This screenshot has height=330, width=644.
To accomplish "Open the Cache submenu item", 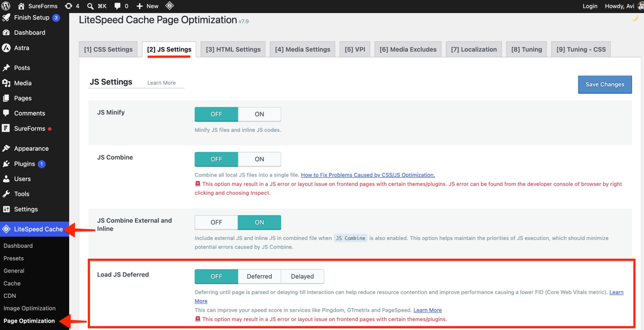I will [x=12, y=283].
